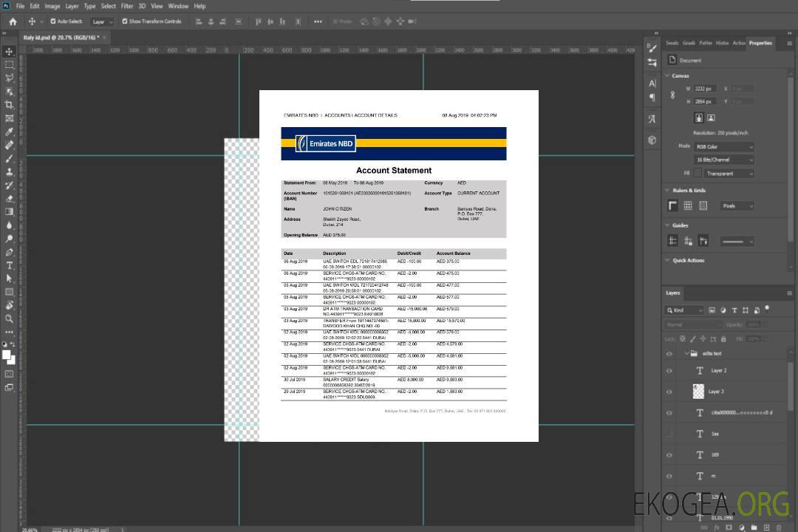The height and width of the screenshot is (532, 798).
Task: Open the Window menu
Action: coord(178,6)
